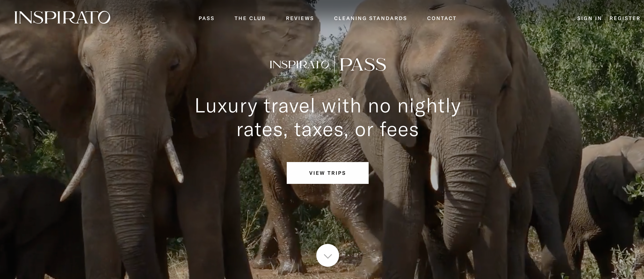Image resolution: width=644 pixels, height=279 pixels.
Task: Click the 'rates, taxes, or fees' headline line
Action: [328, 129]
